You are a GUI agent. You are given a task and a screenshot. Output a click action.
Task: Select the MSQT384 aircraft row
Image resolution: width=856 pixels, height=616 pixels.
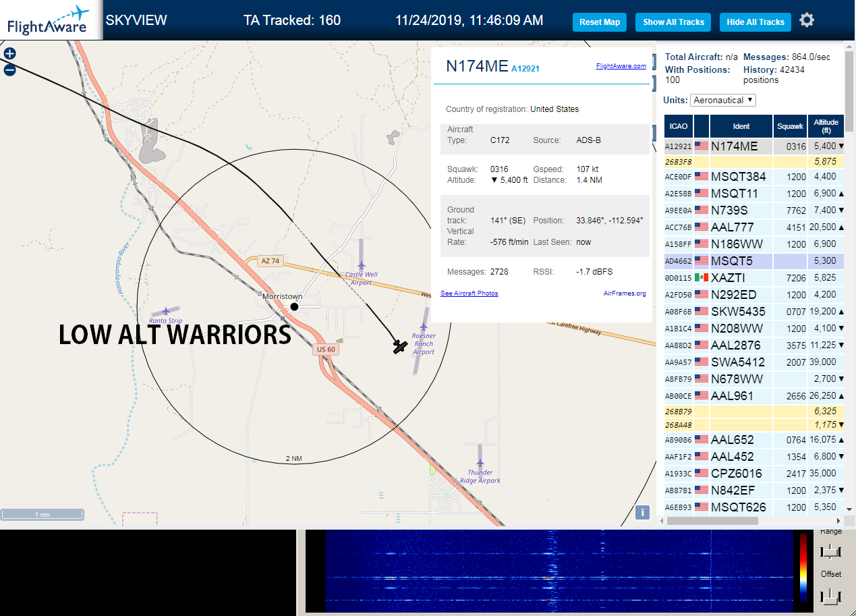(x=754, y=177)
